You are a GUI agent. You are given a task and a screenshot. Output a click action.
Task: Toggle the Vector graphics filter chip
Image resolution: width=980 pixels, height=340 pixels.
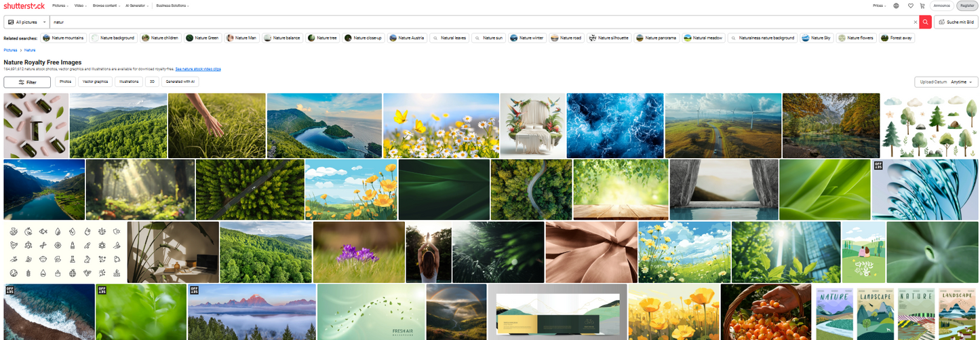tap(95, 81)
